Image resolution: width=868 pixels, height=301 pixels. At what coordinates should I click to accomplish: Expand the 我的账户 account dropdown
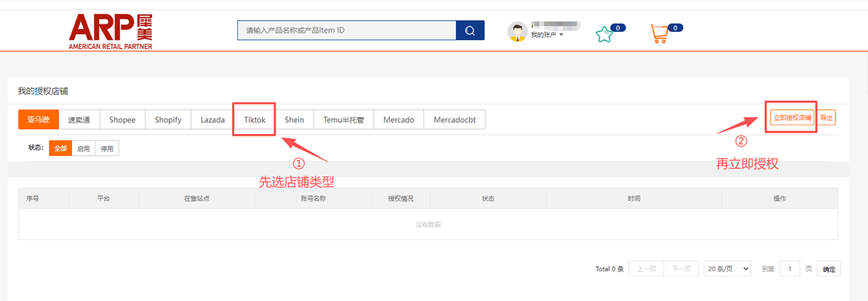point(547,35)
